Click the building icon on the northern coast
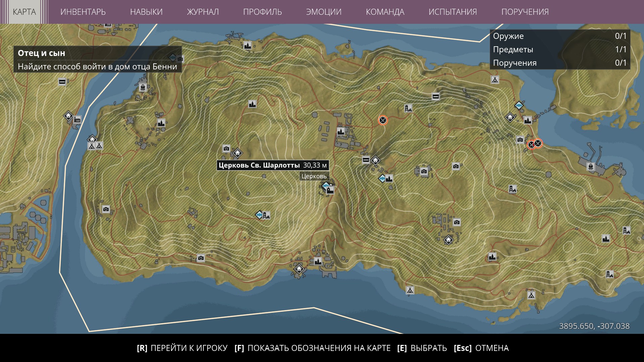The width and height of the screenshot is (644, 362). tap(248, 45)
